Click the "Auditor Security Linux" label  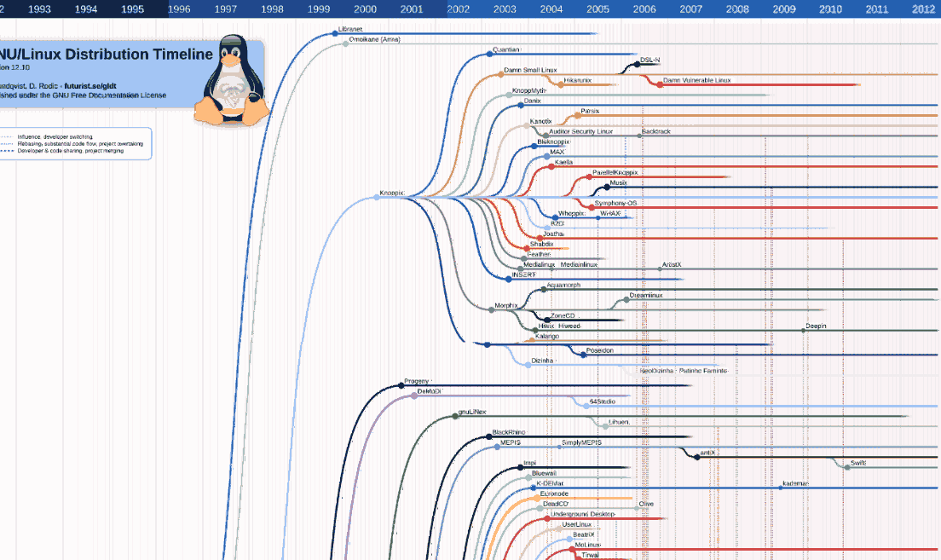click(x=581, y=131)
